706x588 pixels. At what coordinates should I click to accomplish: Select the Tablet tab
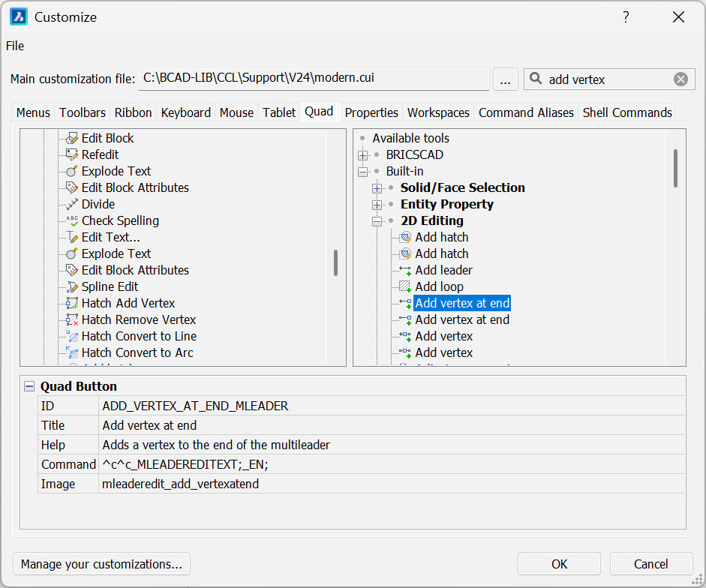pos(279,112)
